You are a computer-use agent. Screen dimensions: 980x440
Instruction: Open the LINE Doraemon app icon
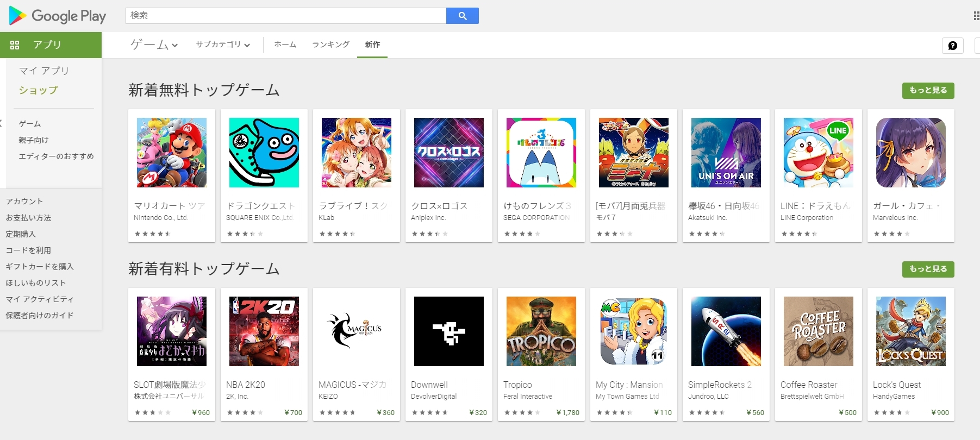[x=819, y=153]
